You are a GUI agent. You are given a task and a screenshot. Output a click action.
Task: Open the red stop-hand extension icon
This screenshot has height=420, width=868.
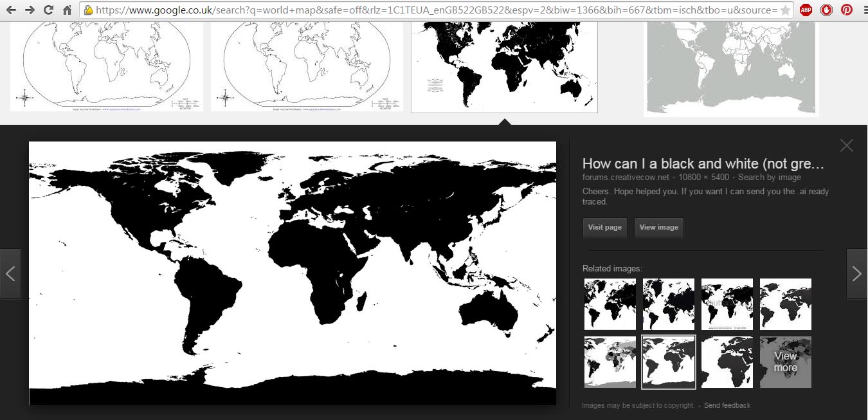pos(827,10)
